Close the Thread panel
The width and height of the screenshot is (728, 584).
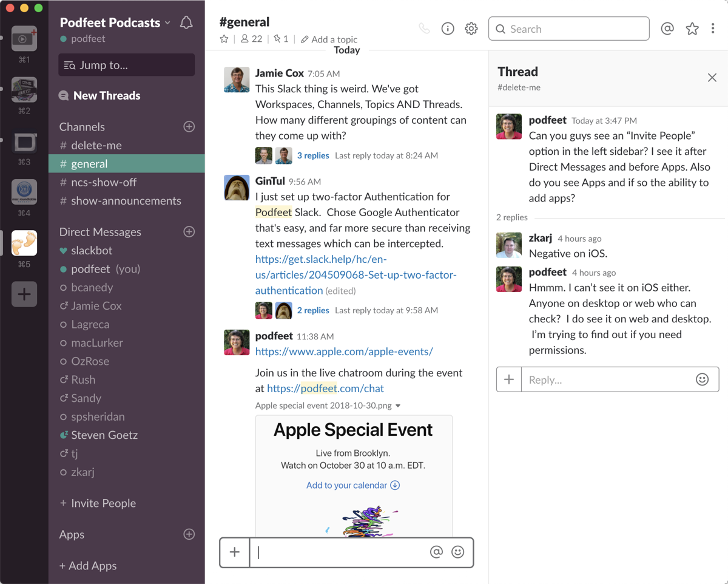(x=712, y=78)
